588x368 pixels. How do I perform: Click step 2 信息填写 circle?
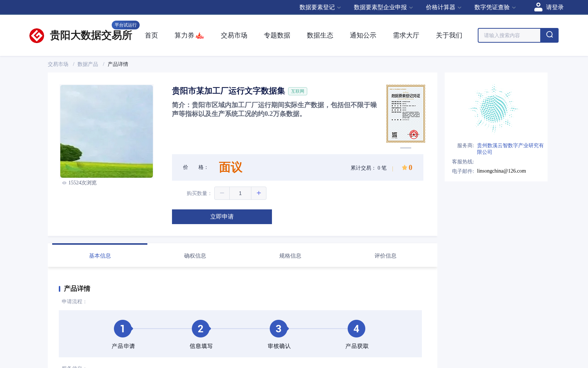click(201, 329)
